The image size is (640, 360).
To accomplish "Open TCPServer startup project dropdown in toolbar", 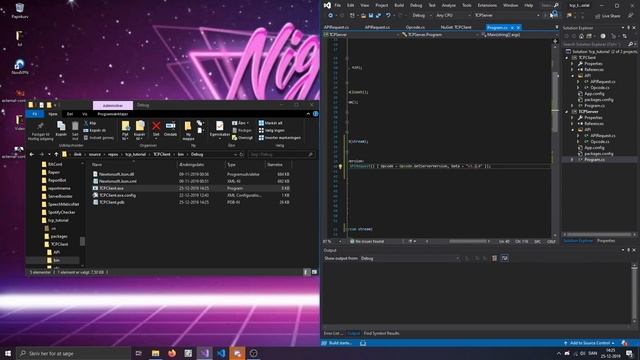I will coord(506,16).
